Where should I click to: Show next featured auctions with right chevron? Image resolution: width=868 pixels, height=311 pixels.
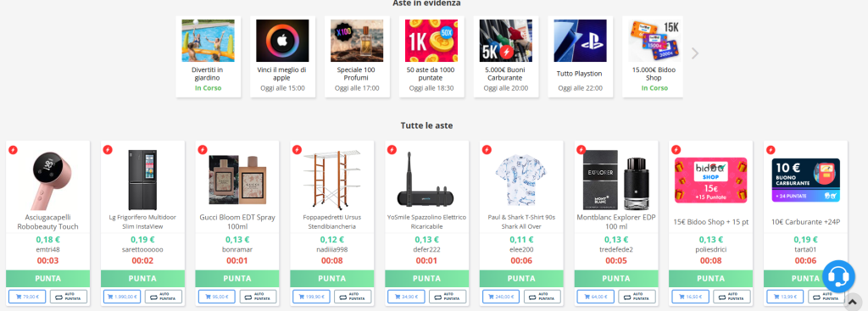click(x=695, y=53)
